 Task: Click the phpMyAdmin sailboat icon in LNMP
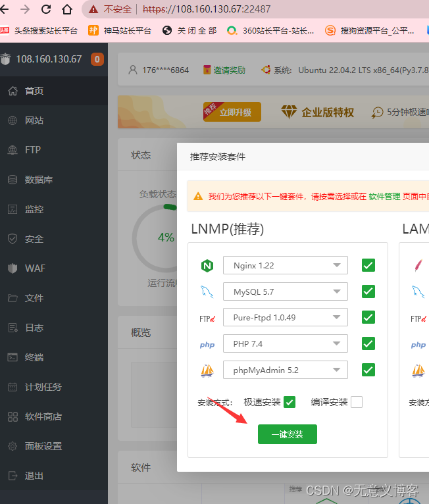(x=207, y=370)
